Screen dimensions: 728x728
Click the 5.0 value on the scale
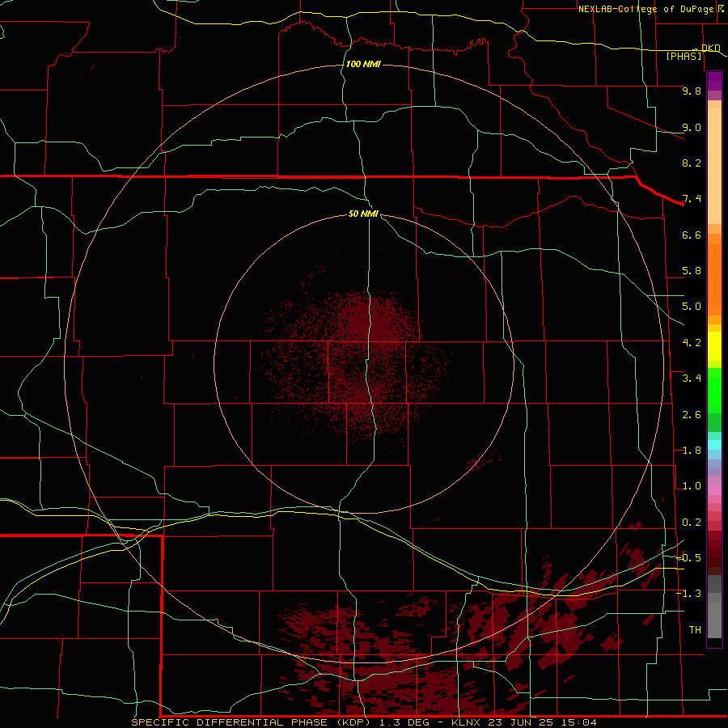pos(692,307)
